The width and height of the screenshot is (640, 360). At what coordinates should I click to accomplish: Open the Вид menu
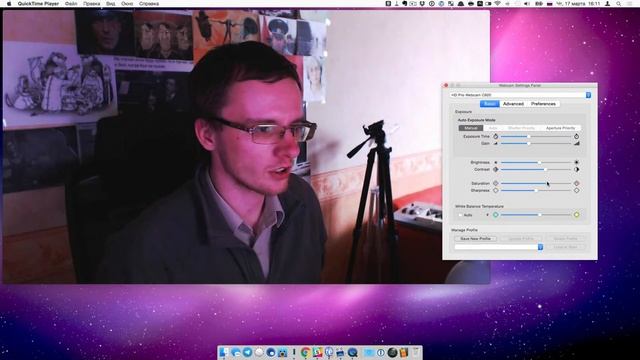pyautogui.click(x=111, y=3)
